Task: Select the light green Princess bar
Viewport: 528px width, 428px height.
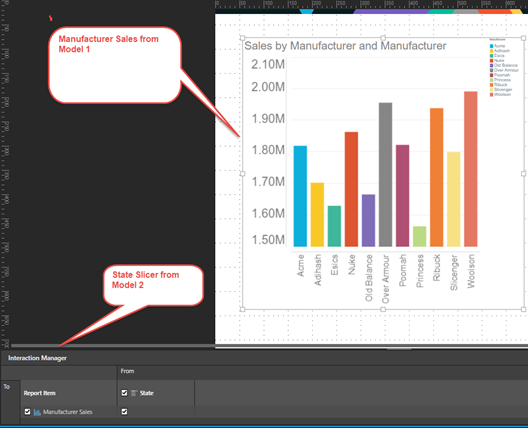Action: [x=420, y=236]
